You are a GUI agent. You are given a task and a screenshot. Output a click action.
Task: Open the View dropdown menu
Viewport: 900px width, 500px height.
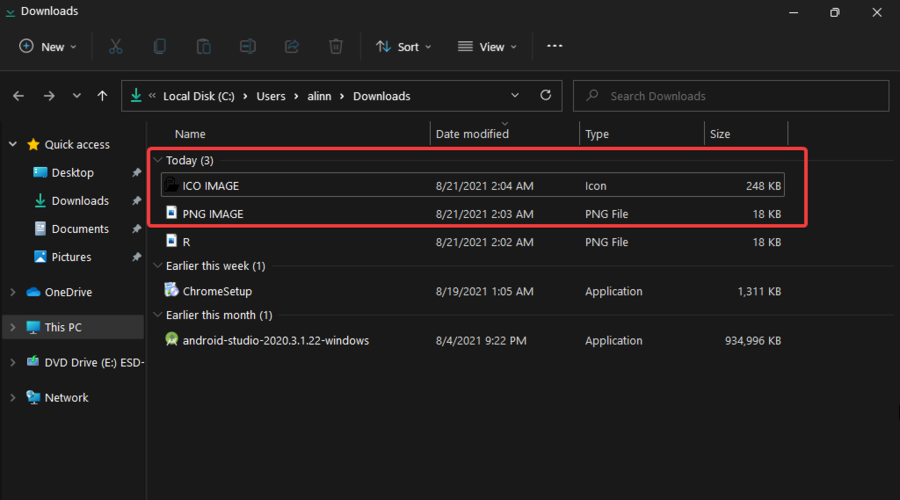click(x=487, y=46)
